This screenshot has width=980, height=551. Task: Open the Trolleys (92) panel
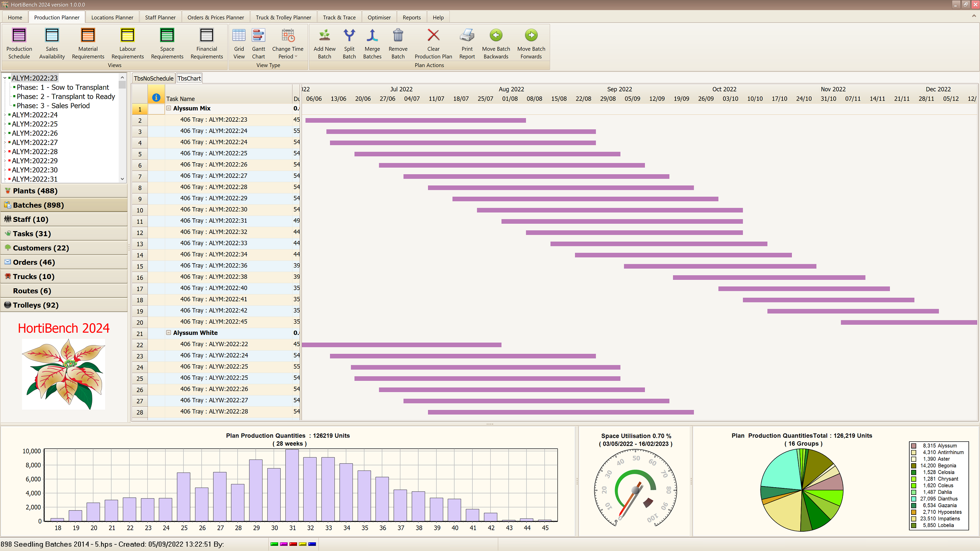point(35,305)
